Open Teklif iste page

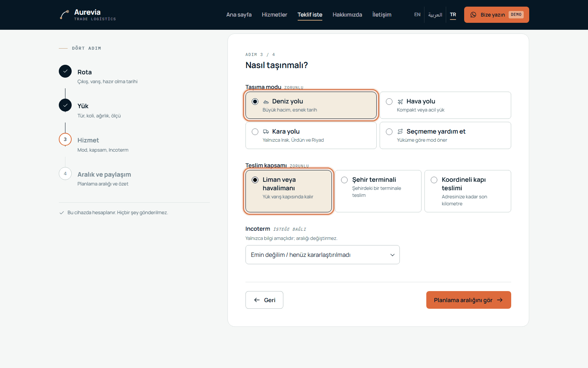pos(310,15)
